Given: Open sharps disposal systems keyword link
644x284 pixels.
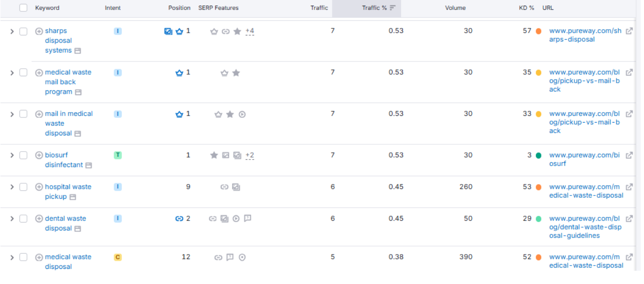Looking at the screenshot, I should tap(59, 41).
